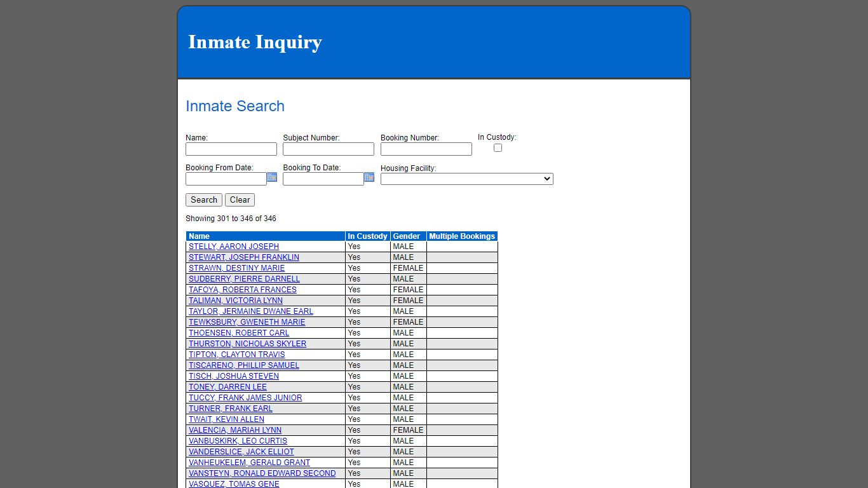The image size is (868, 488).
Task: Open inmate VANDERSLICE, JACK ELLIOT
Action: pos(241,452)
